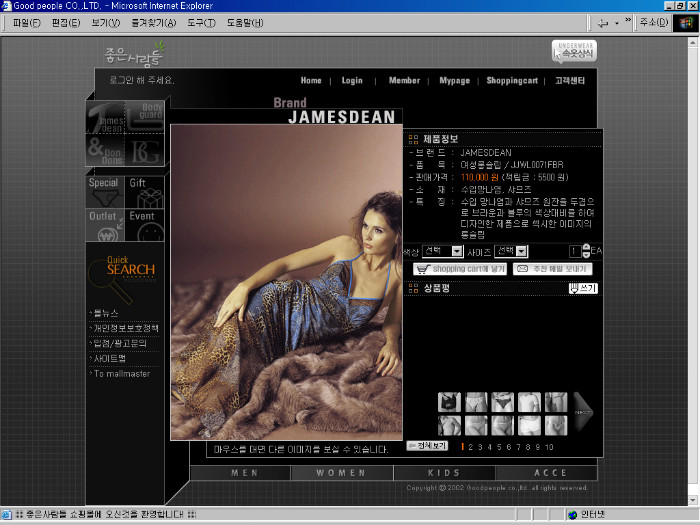Switch to the WOMEN tab
This screenshot has height=525, width=700.
tap(342, 473)
